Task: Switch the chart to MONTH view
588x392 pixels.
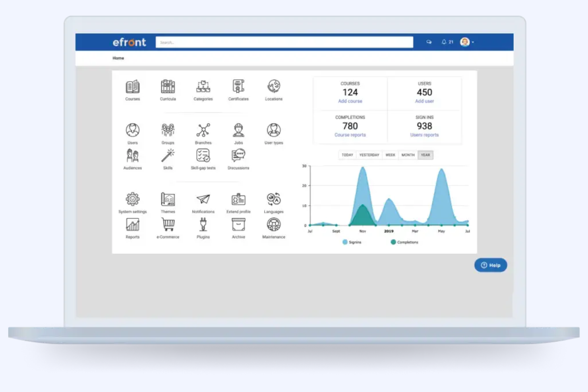Action: point(408,155)
